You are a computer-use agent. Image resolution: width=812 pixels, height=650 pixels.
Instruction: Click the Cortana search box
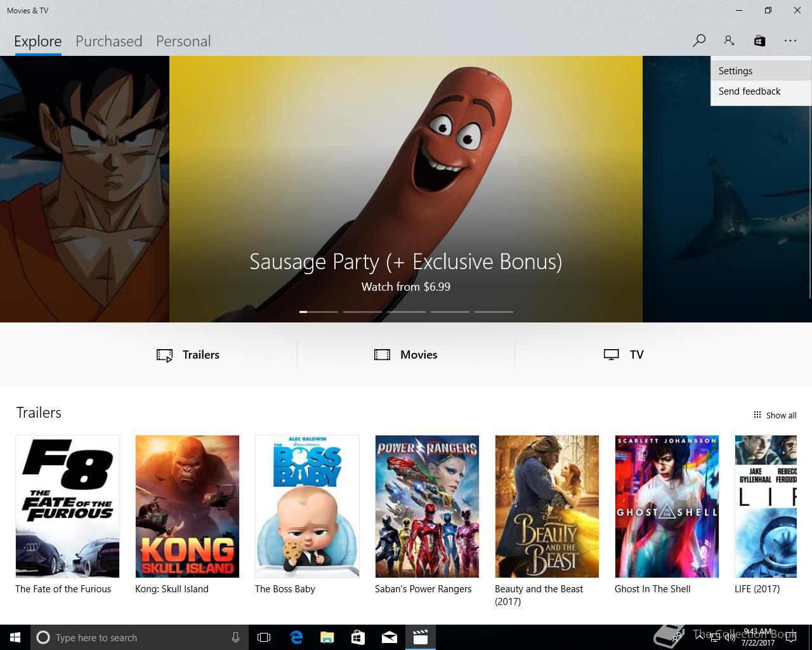click(138, 637)
